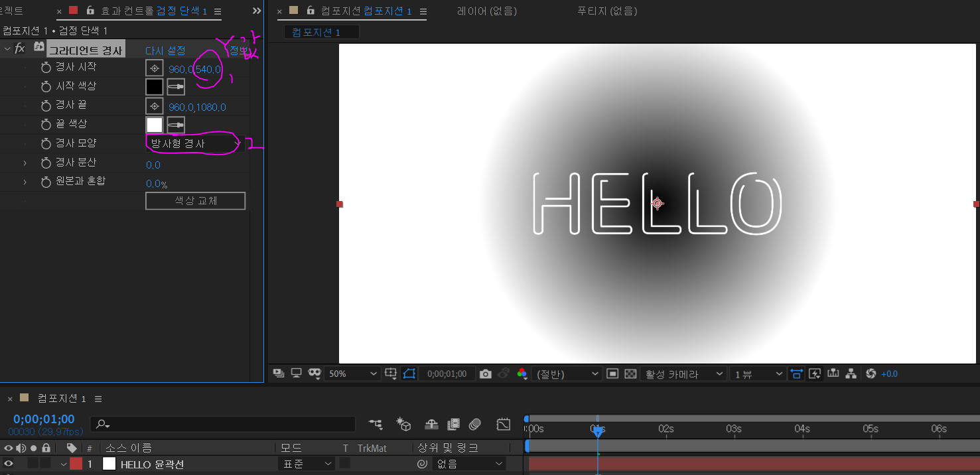This screenshot has height=475, width=980.
Task: Pick 끝 색상 with the eyedropper
Action: click(x=176, y=125)
